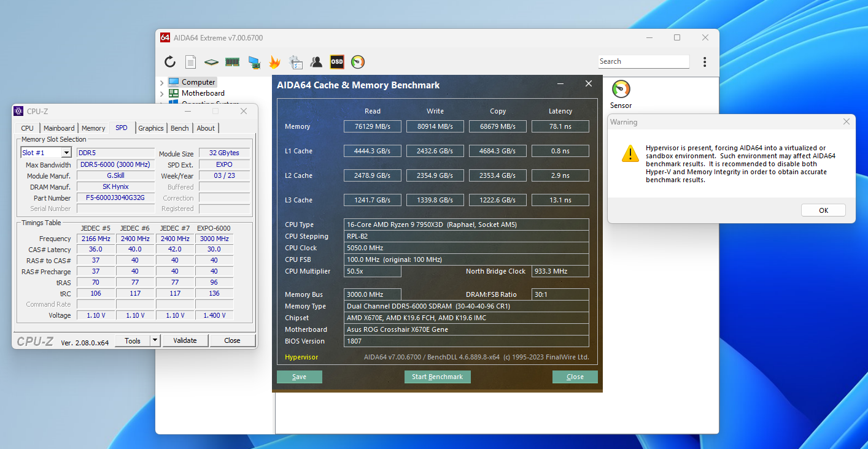Open the Report document icon

pos(191,62)
